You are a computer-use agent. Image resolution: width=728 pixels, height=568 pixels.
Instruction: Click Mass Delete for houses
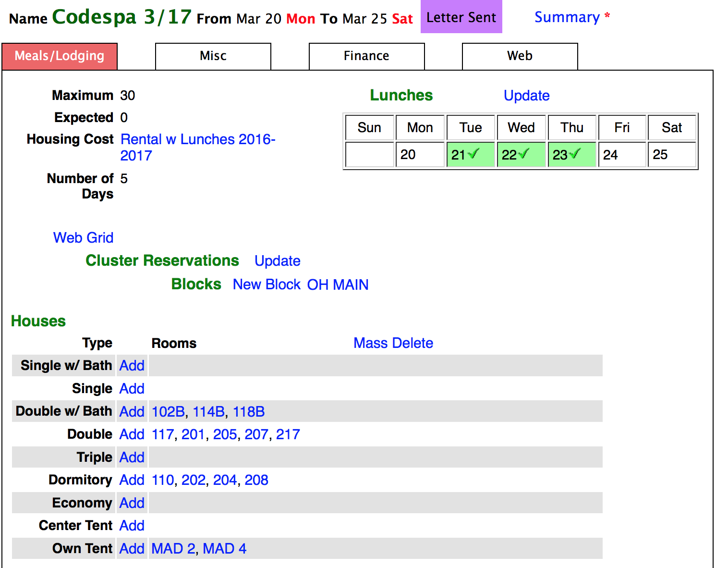point(393,343)
